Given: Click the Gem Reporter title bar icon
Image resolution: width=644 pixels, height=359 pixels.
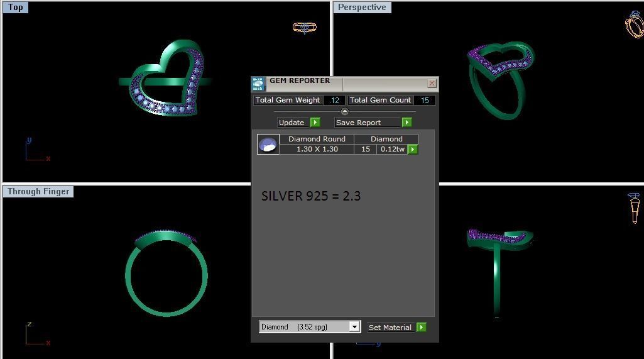Looking at the screenshot, I should coord(258,84).
